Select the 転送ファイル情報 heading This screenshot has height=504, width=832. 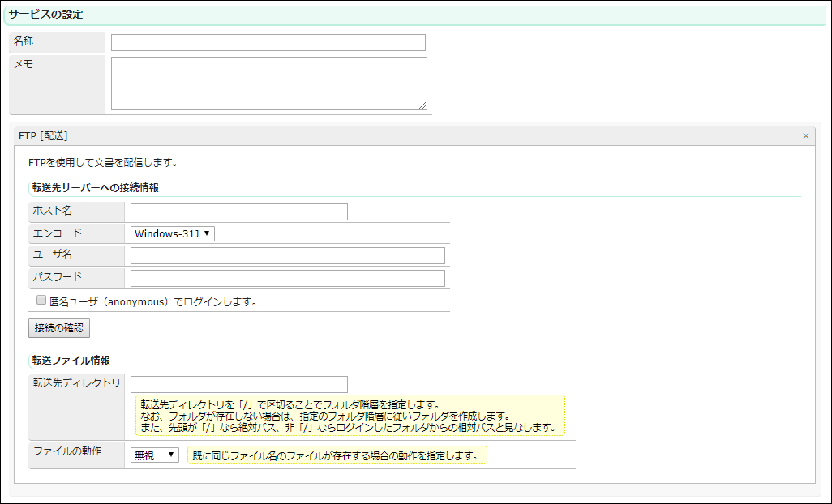point(71,360)
